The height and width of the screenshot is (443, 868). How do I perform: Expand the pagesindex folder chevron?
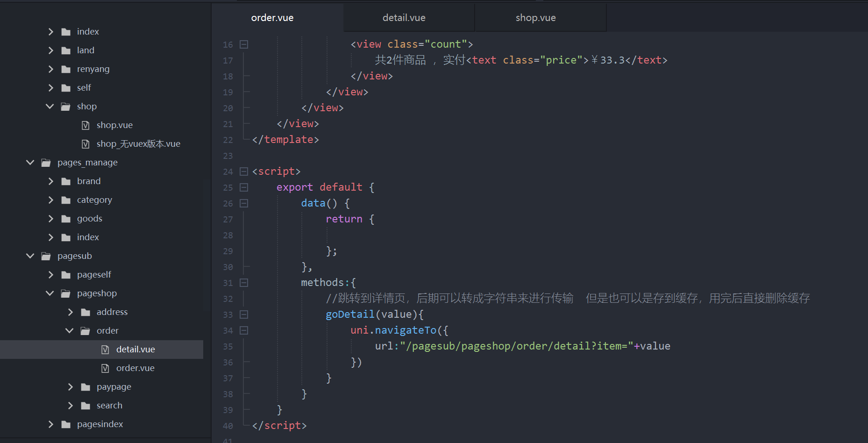(51, 424)
